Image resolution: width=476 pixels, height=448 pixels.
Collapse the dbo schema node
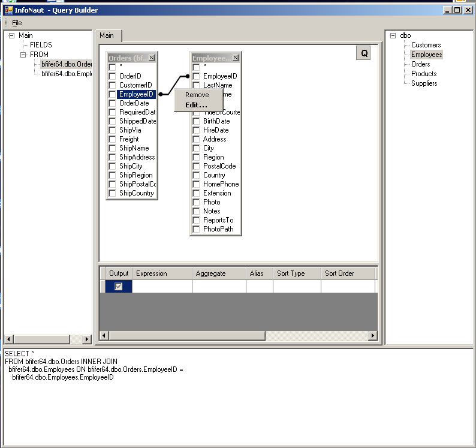tap(393, 35)
